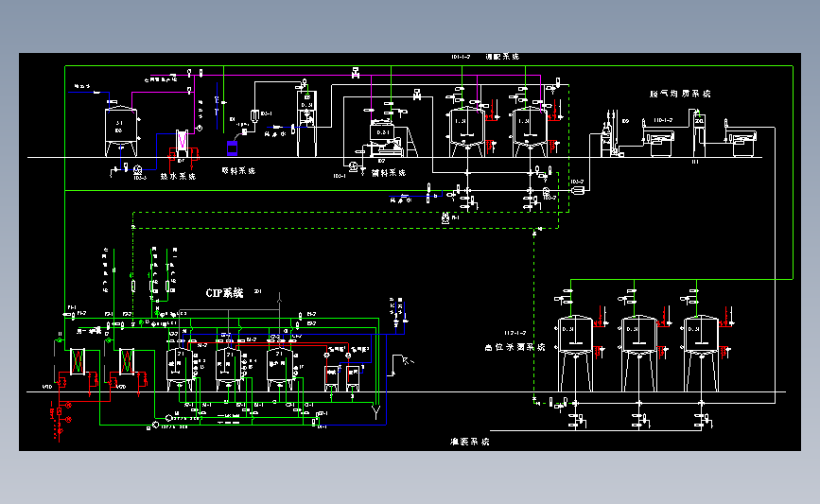Pick the left small concentrate tank
Image resolution: width=820 pixels, height=504 pixels.
[x=331, y=378]
